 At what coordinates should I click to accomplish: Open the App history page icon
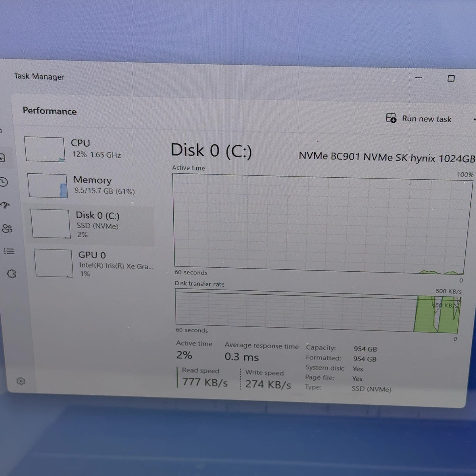pyautogui.click(x=4, y=182)
